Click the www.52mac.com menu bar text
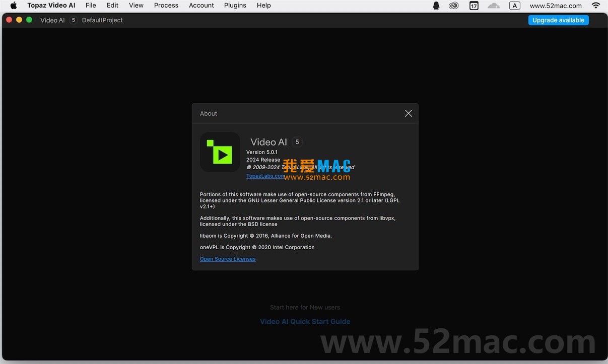Viewport: 608px width, 364px height. (556, 6)
